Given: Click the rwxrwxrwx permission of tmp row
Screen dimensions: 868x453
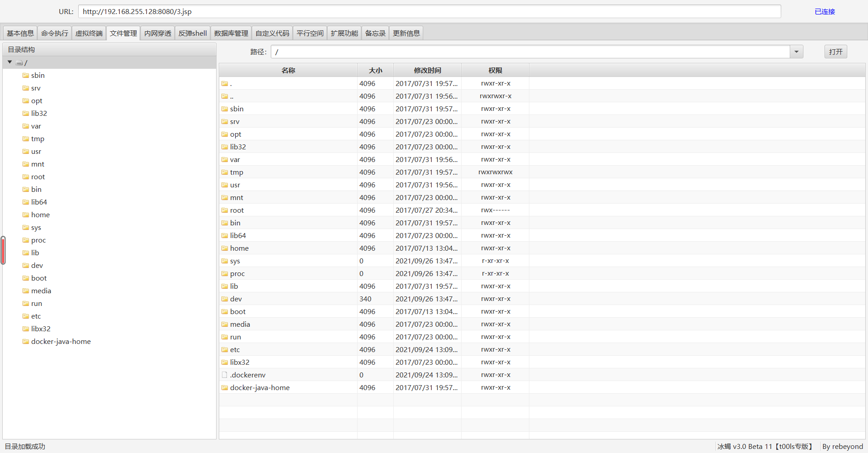Looking at the screenshot, I should coord(495,172).
